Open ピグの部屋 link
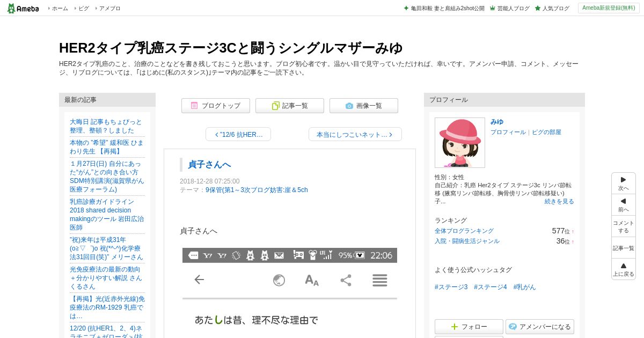This screenshot has height=338, width=644. (x=546, y=132)
